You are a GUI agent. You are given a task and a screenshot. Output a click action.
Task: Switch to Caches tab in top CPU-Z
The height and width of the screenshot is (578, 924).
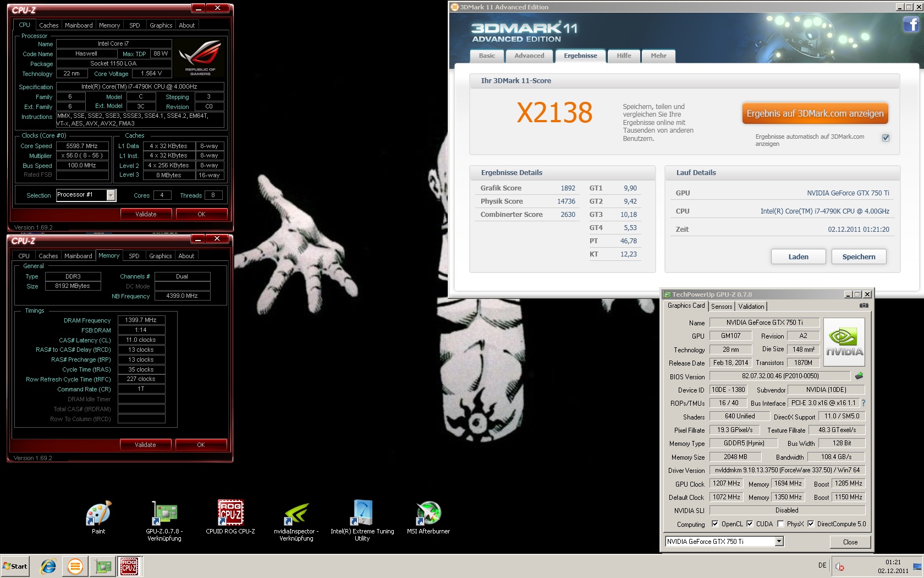point(48,25)
